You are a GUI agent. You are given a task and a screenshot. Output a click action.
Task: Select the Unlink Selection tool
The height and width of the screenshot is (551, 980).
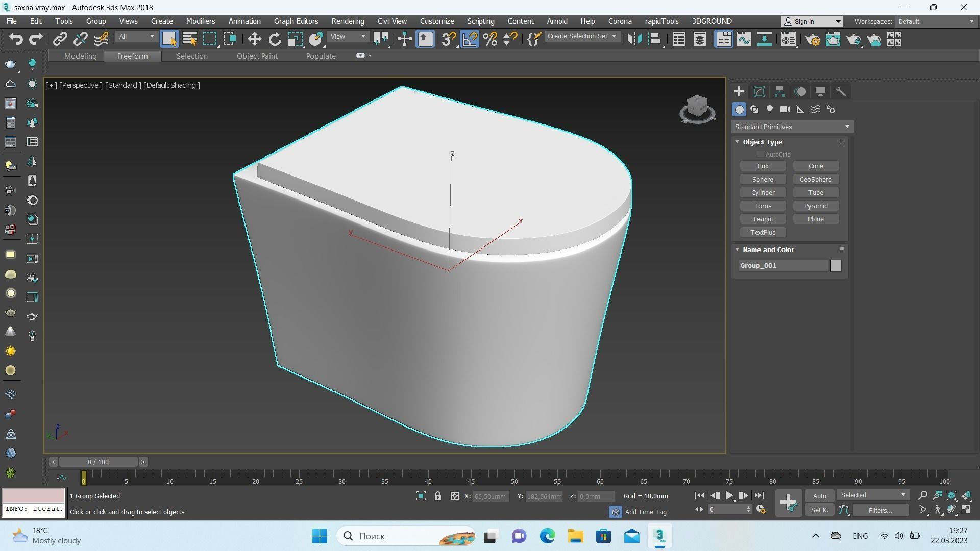pyautogui.click(x=80, y=39)
